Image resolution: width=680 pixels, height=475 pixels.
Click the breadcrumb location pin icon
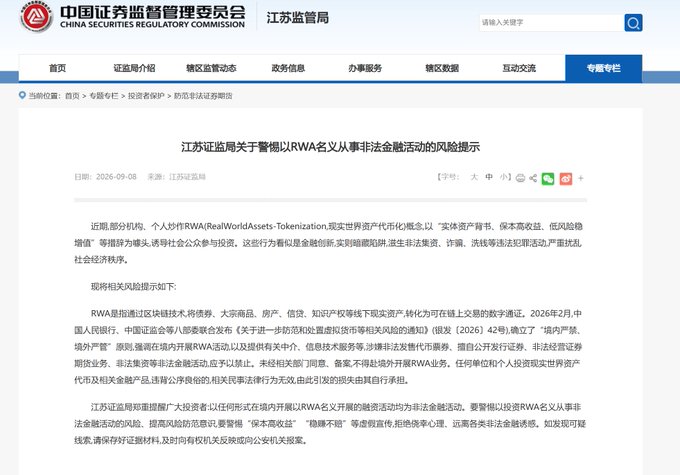pyautogui.click(x=22, y=95)
